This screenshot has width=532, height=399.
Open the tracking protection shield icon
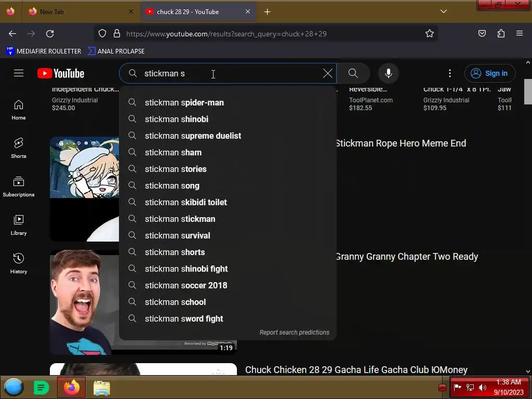[102, 34]
